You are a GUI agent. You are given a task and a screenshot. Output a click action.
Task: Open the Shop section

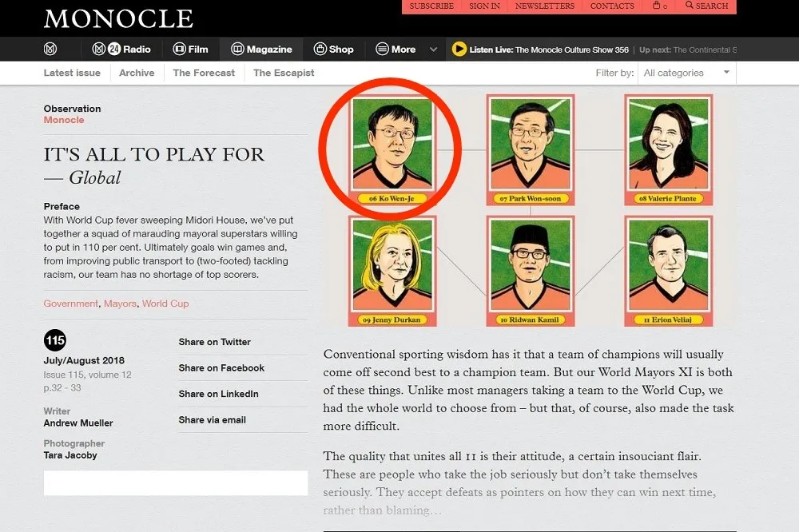(334, 49)
